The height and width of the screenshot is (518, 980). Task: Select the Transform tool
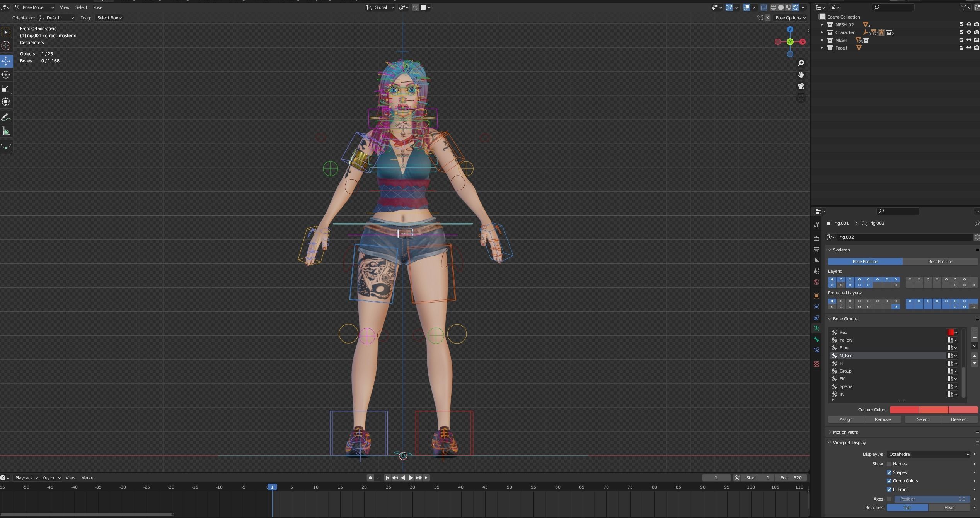click(6, 102)
